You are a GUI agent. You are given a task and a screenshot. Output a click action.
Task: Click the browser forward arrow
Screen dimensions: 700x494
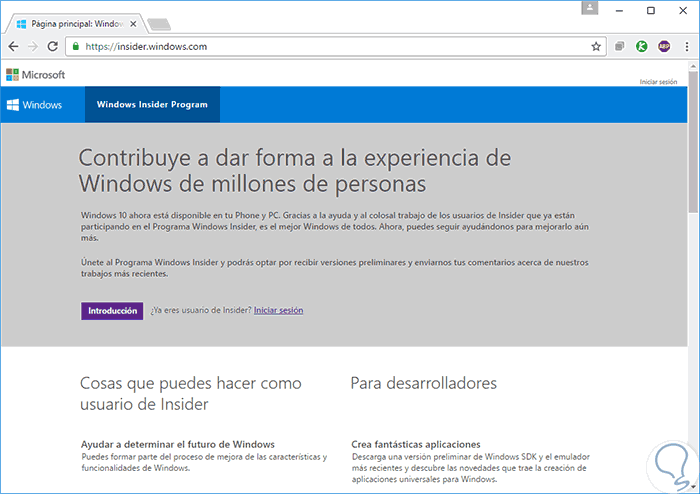click(x=33, y=46)
